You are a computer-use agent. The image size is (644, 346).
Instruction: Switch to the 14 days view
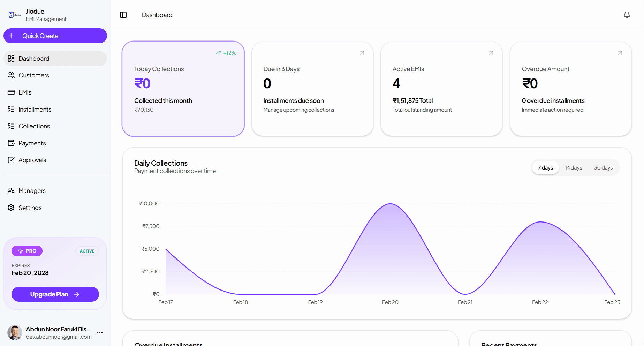pos(573,167)
